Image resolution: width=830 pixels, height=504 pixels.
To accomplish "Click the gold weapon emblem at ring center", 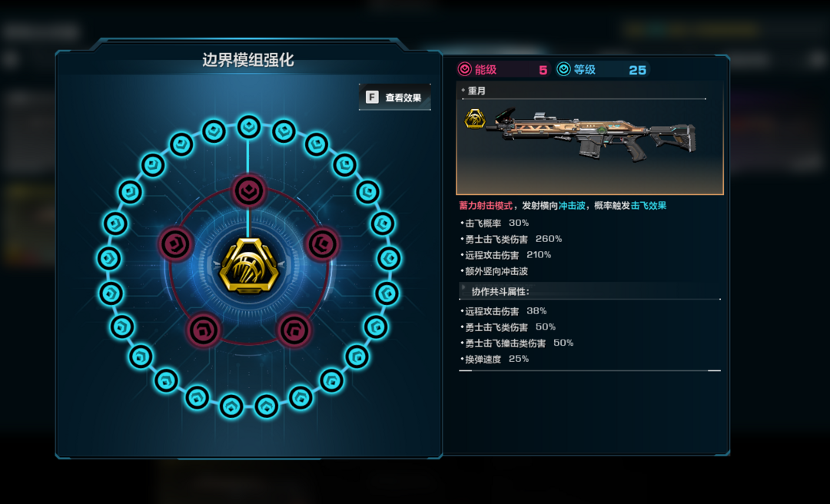I will [x=249, y=265].
